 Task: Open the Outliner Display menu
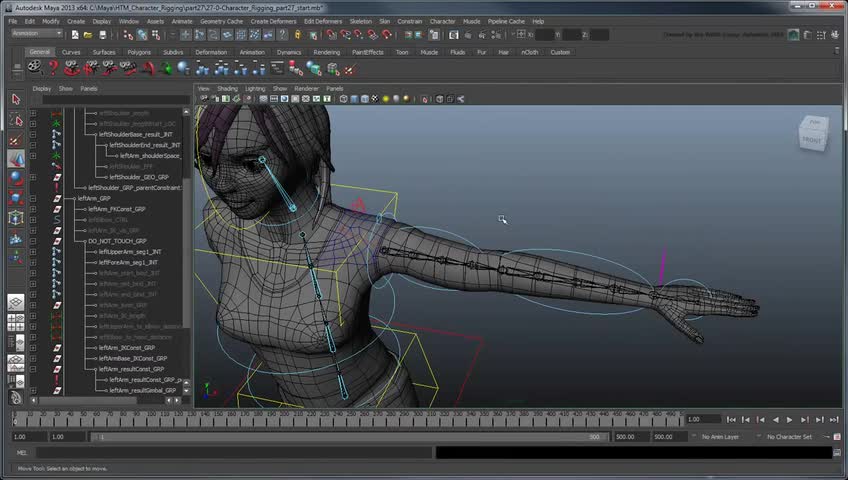pos(41,88)
